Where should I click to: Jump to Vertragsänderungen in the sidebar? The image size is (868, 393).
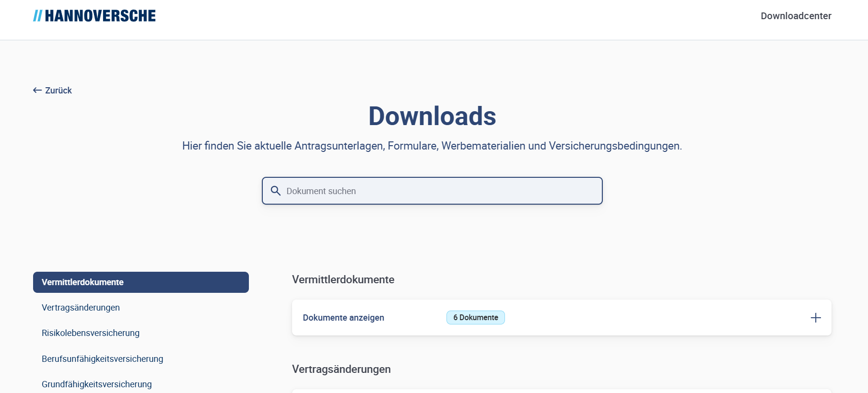pos(81,308)
